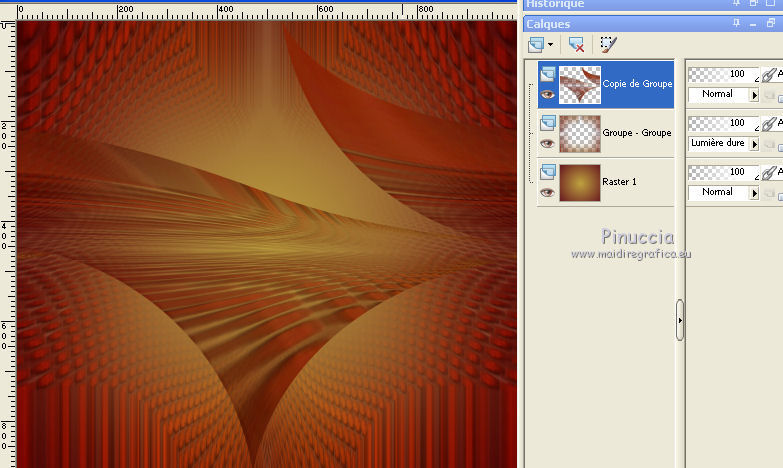Toggle transparency lock on Groupe - Groupe layer
The image size is (783, 468).
(x=770, y=144)
